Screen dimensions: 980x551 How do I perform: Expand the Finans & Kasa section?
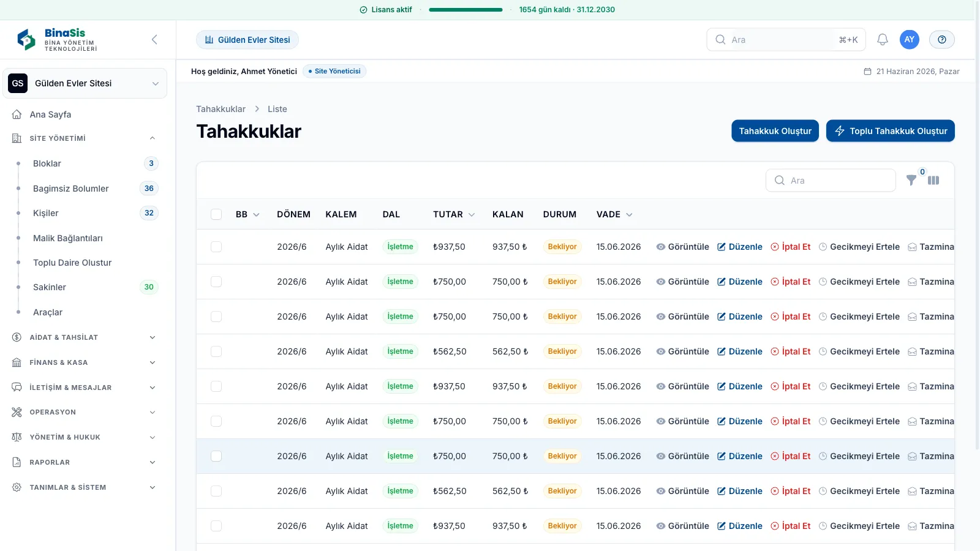pos(153,362)
